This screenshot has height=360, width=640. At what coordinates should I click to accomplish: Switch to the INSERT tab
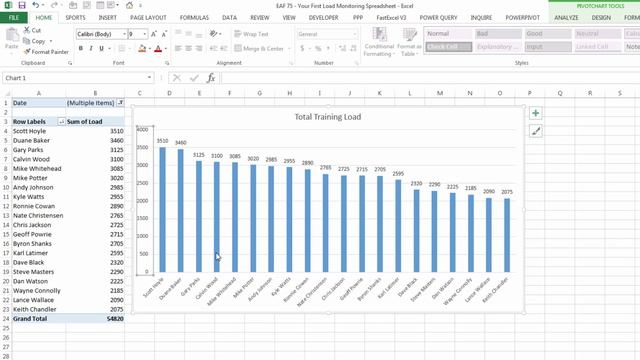tap(107, 18)
